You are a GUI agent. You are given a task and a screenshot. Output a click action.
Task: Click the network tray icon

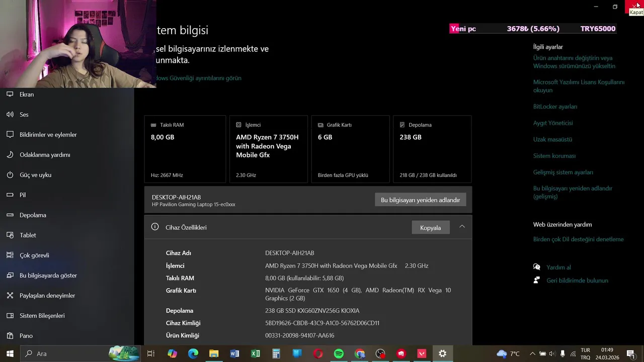pyautogui.click(x=573, y=353)
